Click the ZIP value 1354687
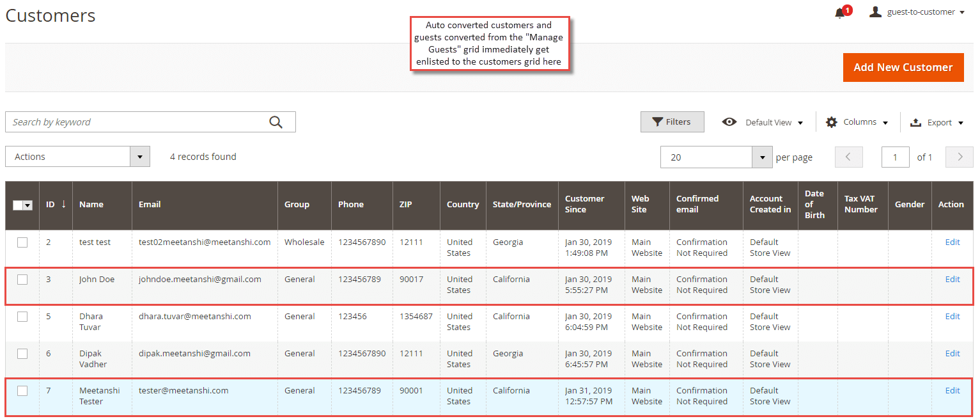This screenshot has width=980, height=419. coord(416,317)
